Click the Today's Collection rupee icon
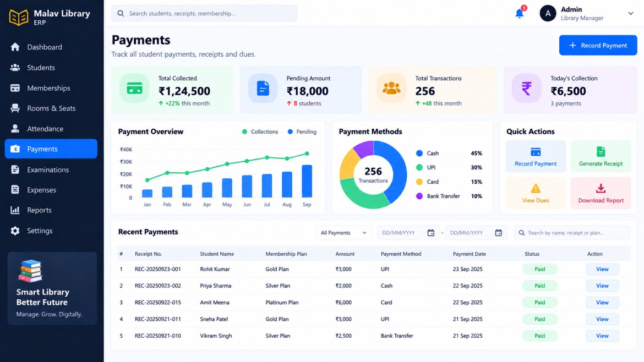 (x=527, y=88)
